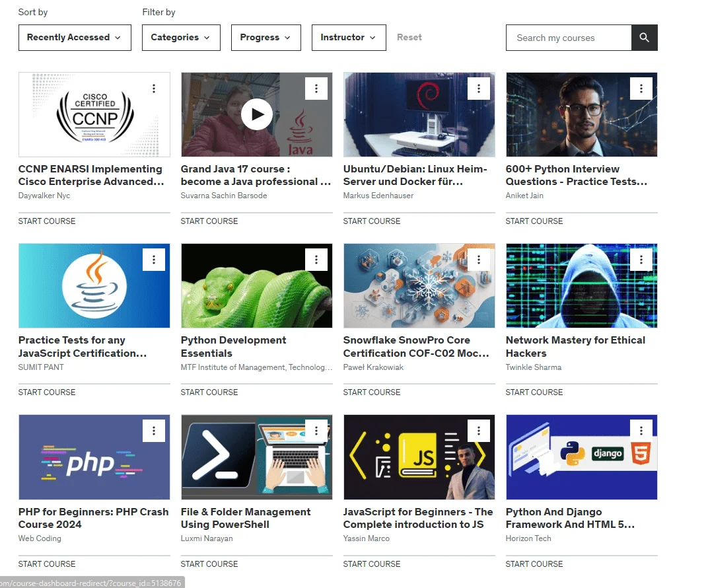This screenshot has height=588, width=708.
Task: Click START COURSE under File & Folder Management PowerShell
Action: click(x=209, y=564)
